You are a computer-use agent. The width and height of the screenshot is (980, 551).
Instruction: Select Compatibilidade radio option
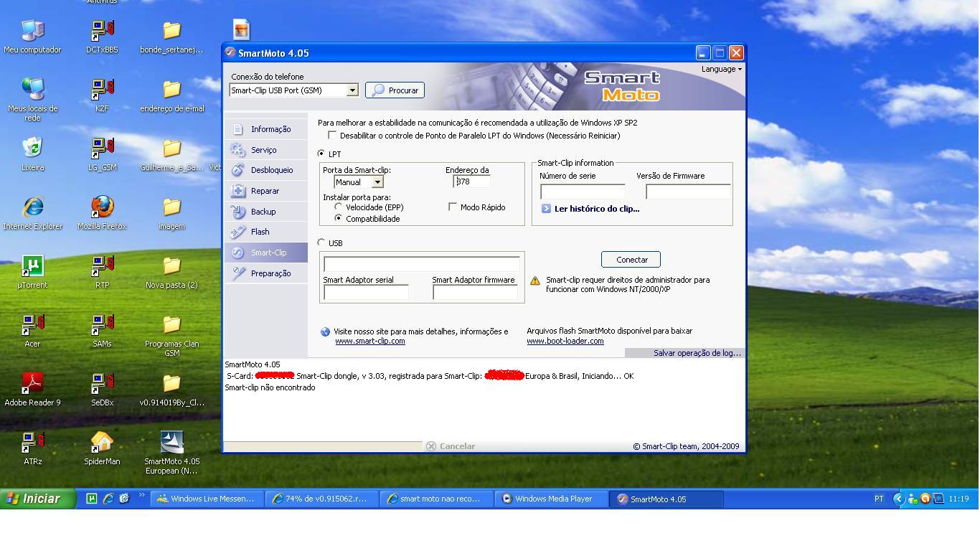pyautogui.click(x=338, y=218)
